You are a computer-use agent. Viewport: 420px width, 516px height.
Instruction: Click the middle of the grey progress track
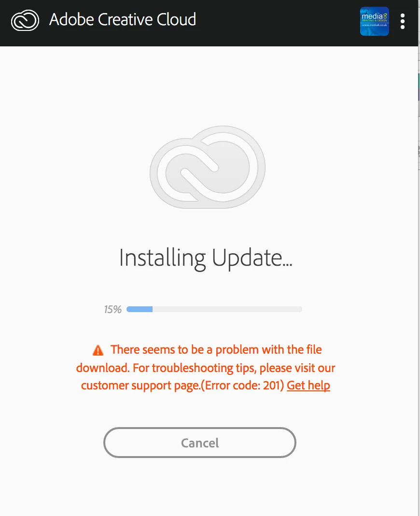tap(214, 309)
